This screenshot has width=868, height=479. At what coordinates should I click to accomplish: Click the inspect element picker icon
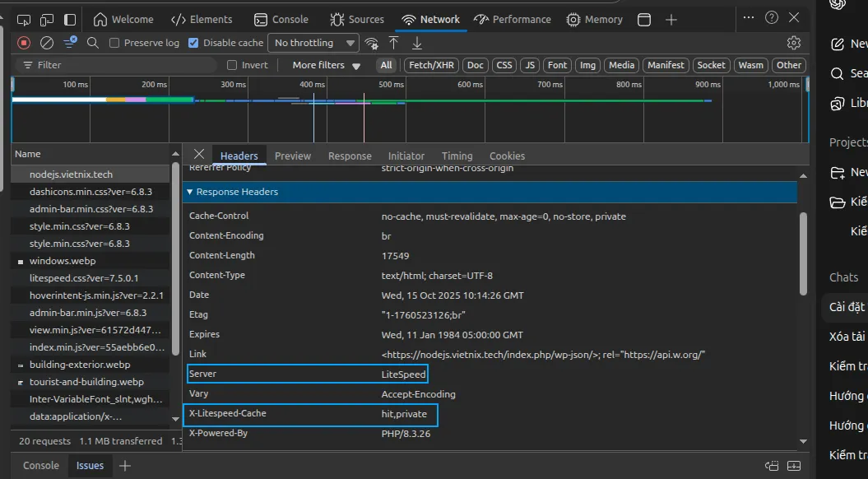pyautogui.click(x=24, y=20)
